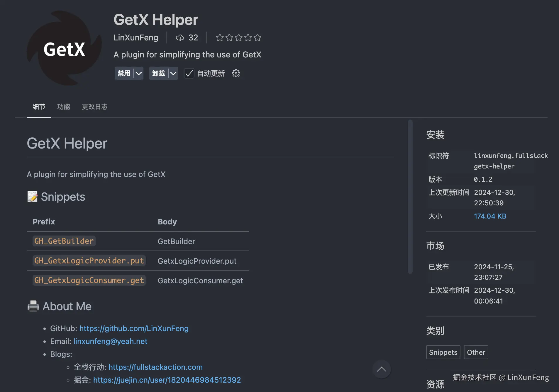The image size is (559, 392).
Task: Open the GitHub link for LinXunFeng
Action: pos(134,328)
